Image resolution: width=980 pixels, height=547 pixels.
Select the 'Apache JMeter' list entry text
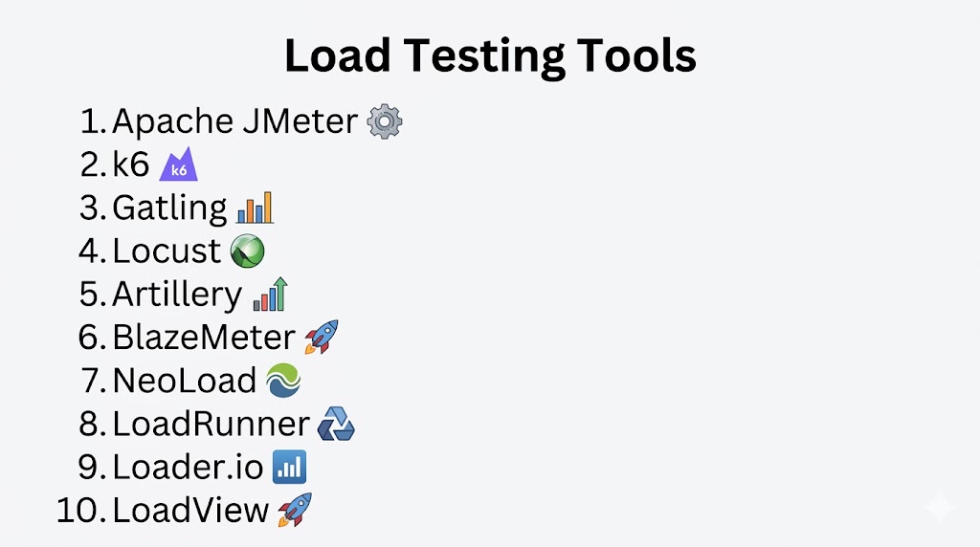click(234, 121)
